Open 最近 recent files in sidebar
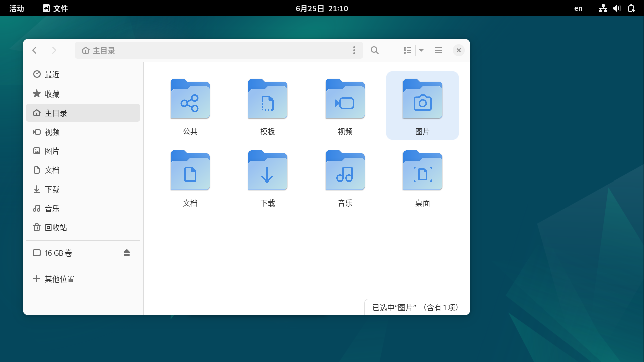The width and height of the screenshot is (644, 362). click(52, 74)
